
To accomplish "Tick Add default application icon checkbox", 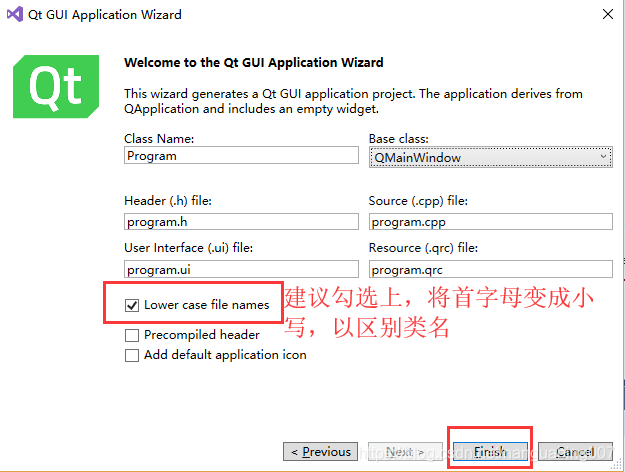I will (132, 355).
